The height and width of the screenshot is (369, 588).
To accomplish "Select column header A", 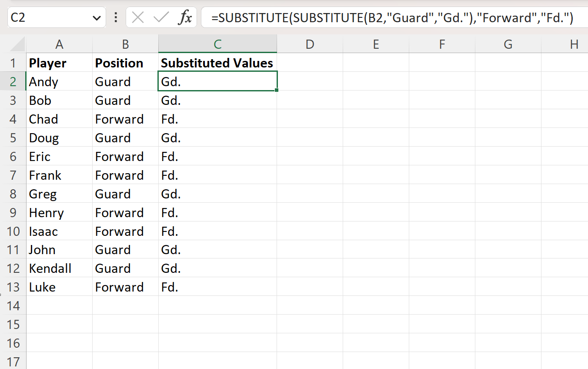I will (59, 44).
